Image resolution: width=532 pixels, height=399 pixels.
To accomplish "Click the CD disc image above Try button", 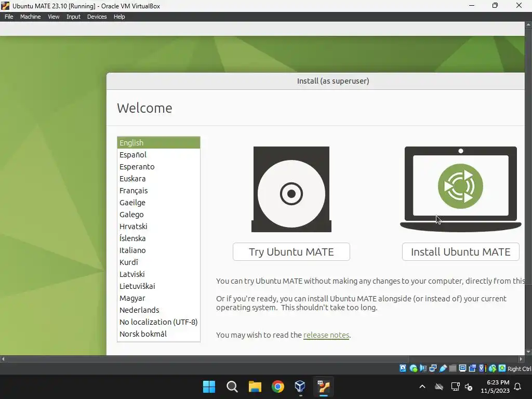I will click(291, 189).
